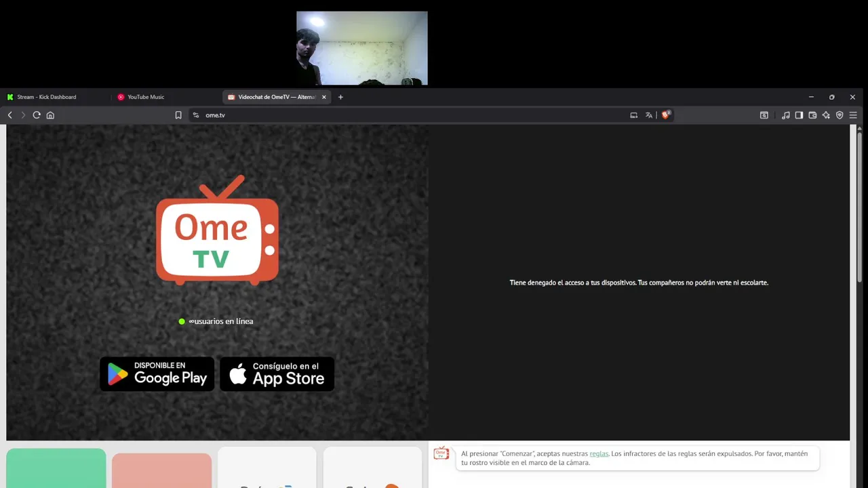Image resolution: width=868 pixels, height=488 pixels.
Task: Restore down the browser window
Action: pyautogui.click(x=832, y=97)
